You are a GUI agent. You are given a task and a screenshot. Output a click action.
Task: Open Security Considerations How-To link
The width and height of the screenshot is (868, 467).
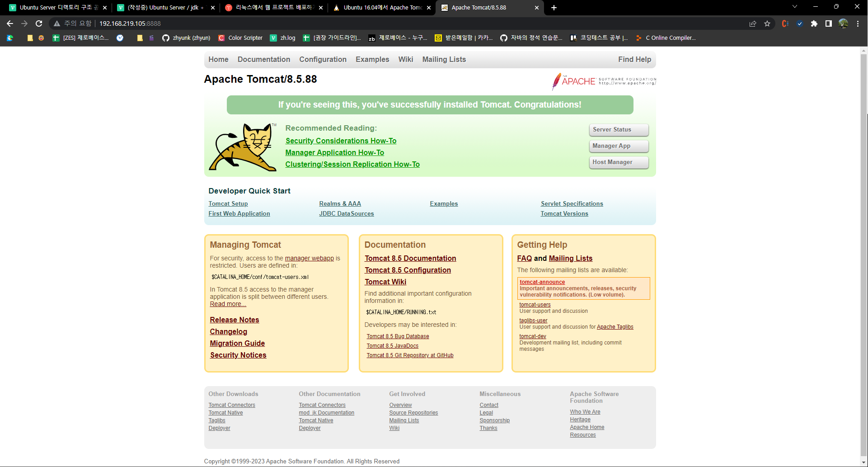coord(341,141)
